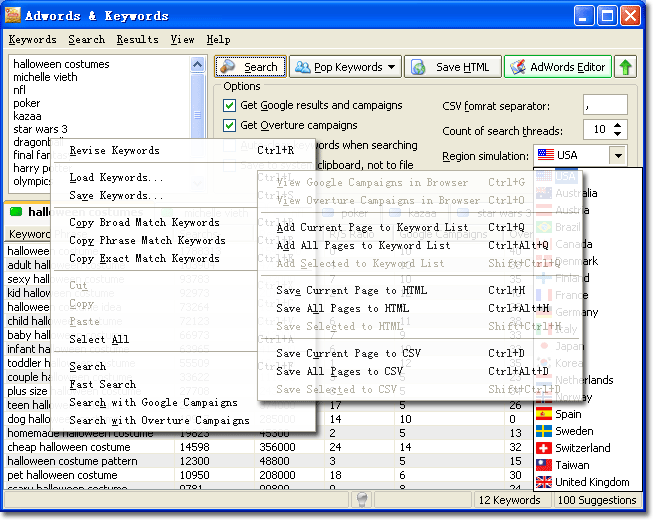656x522 pixels.
Task: Select 'halloween costumes' in keyword list
Action: pos(62,64)
